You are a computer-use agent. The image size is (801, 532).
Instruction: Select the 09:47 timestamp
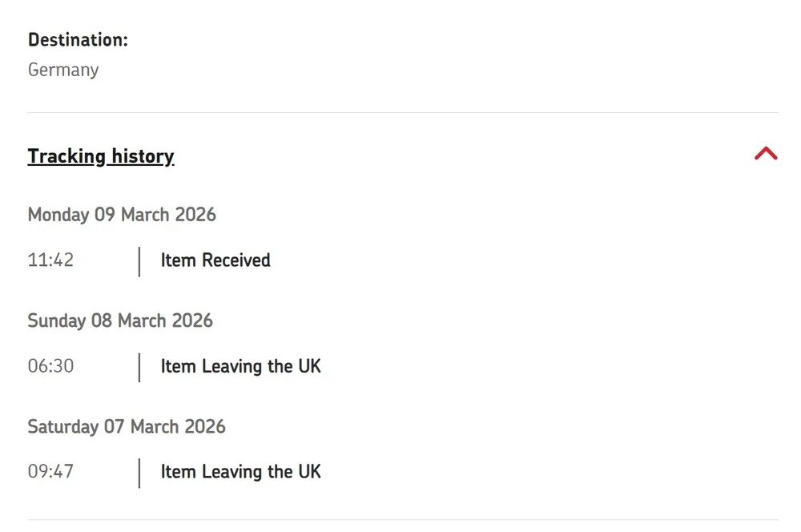[50, 472]
